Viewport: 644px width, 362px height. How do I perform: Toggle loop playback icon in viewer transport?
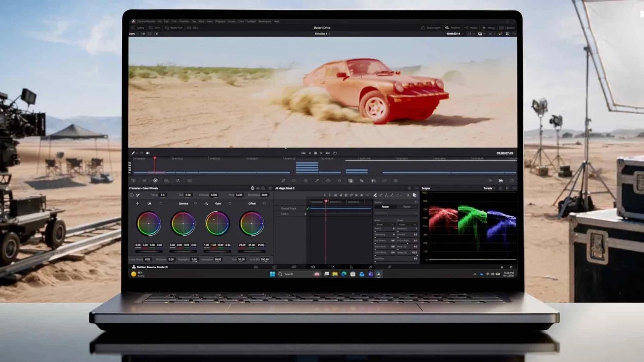coord(334,153)
